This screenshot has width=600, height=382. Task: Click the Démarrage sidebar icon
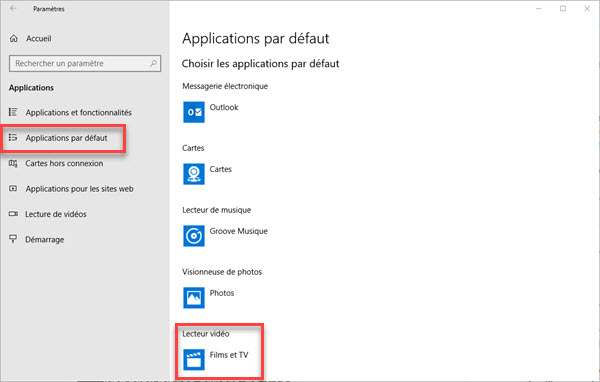(13, 239)
